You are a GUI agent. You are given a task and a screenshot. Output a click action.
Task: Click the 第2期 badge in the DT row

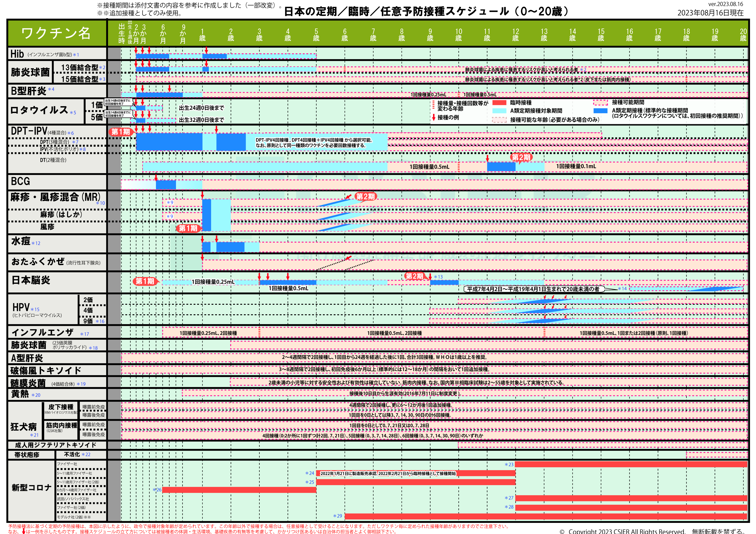tap(521, 157)
